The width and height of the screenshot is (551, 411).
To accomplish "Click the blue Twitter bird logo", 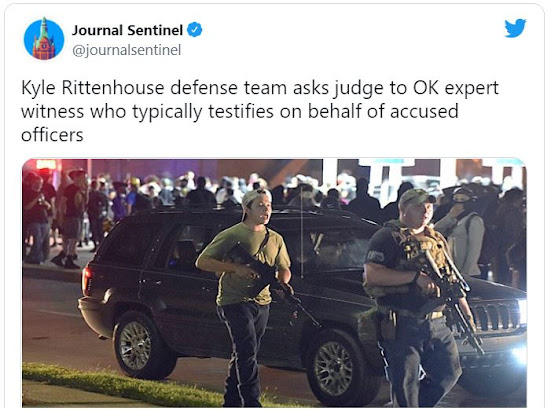I will click(515, 28).
